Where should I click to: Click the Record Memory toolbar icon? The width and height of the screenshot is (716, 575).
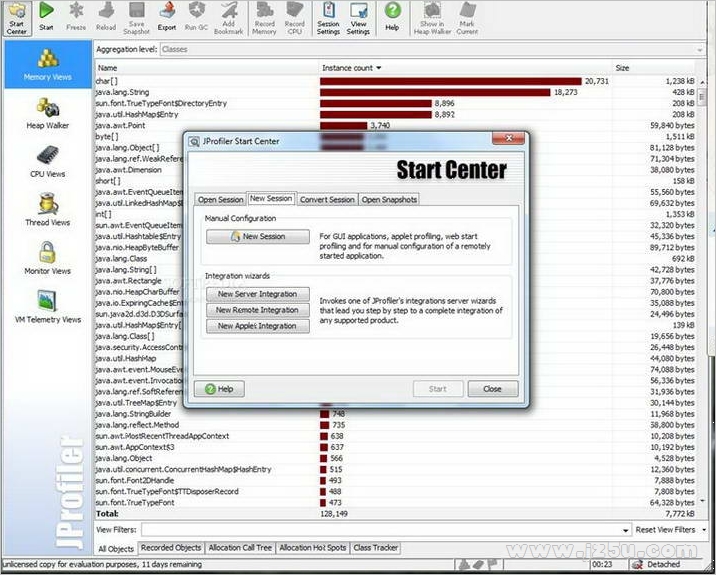click(x=264, y=18)
